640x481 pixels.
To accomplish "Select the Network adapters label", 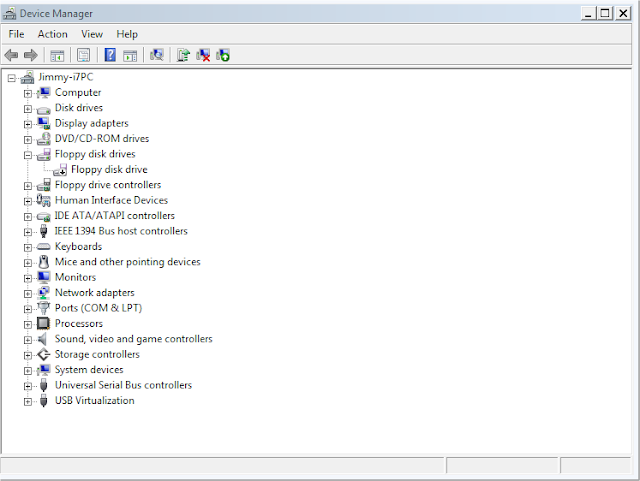I will point(94,293).
